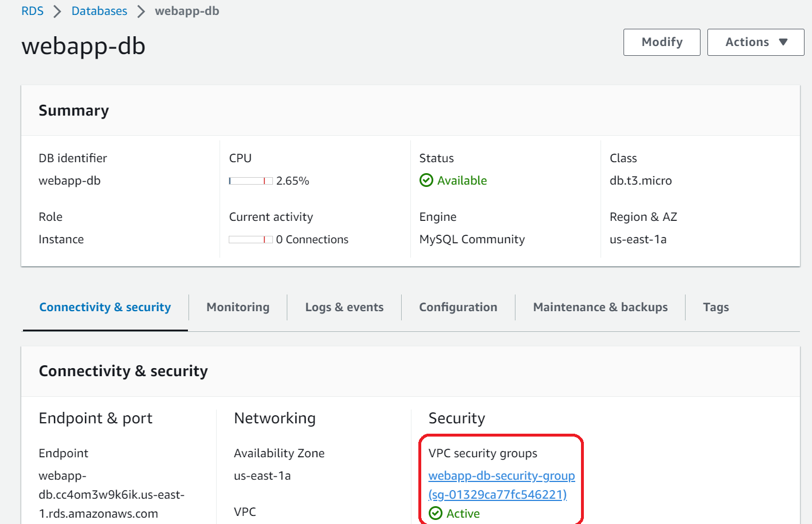Open Maintenance & backups tab
This screenshot has width=812, height=524.
pos(600,307)
